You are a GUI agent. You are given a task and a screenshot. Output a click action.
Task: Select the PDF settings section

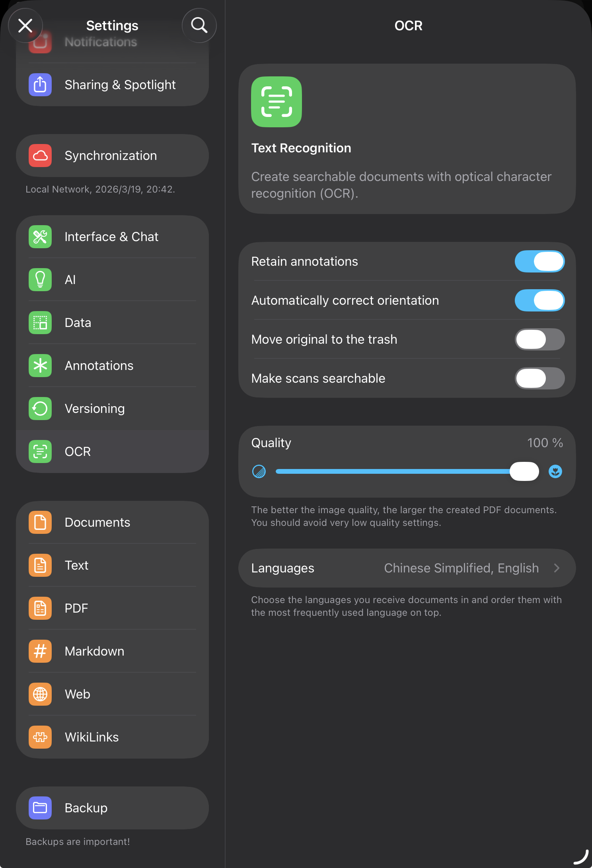pyautogui.click(x=112, y=608)
